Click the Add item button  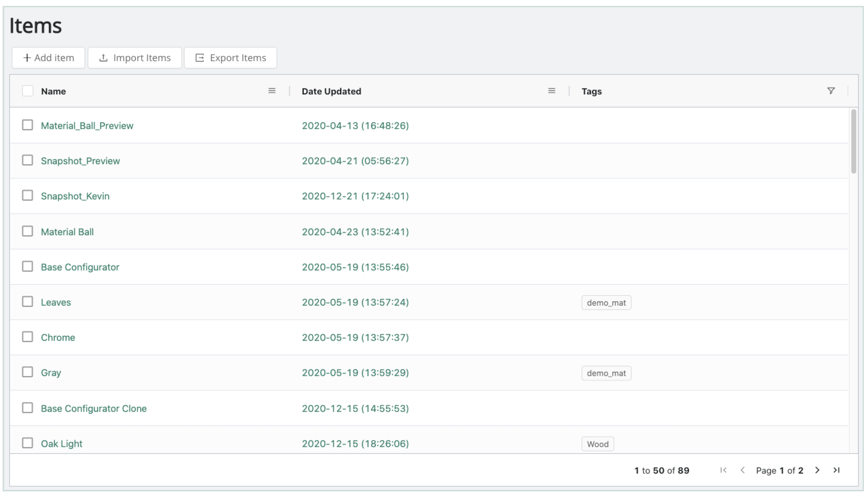(x=48, y=58)
